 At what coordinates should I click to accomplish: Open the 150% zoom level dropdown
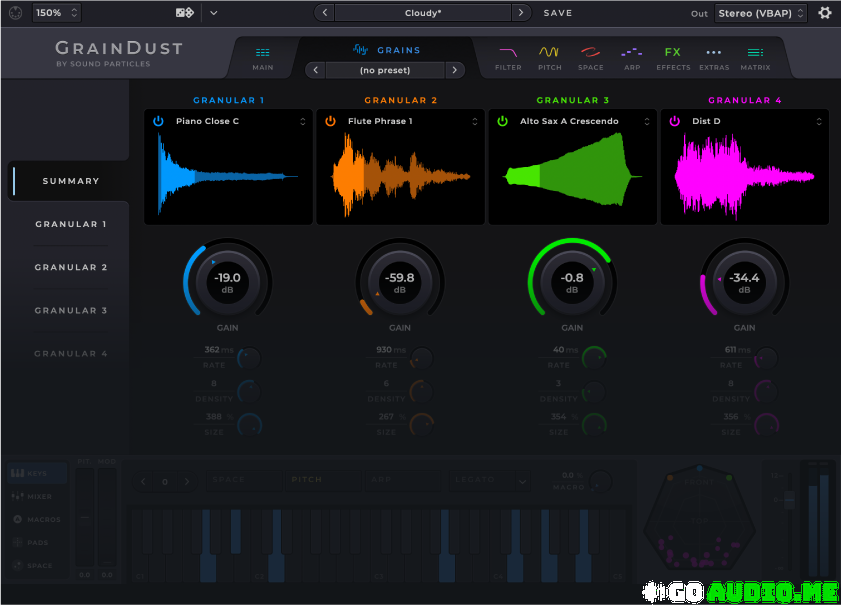[x=57, y=13]
